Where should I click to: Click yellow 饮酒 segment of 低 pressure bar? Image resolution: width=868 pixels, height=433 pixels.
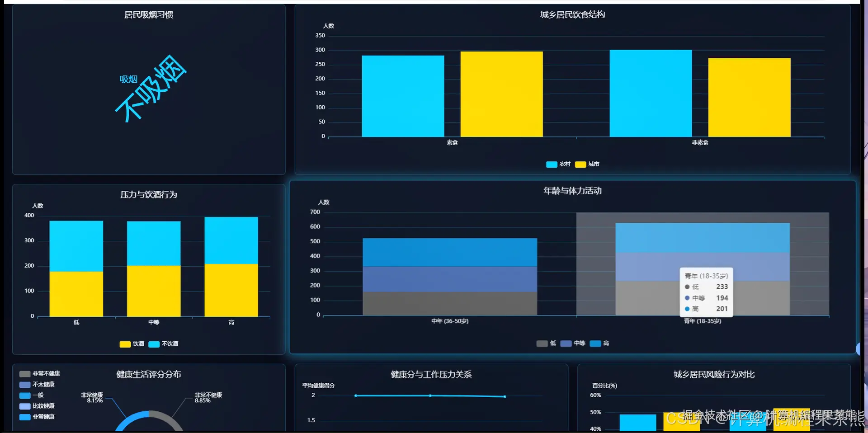[x=76, y=294]
